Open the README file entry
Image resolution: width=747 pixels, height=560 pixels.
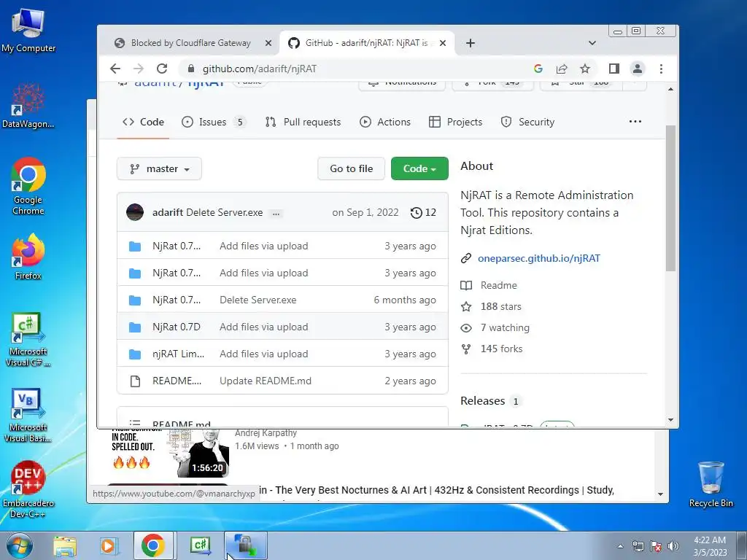point(177,381)
